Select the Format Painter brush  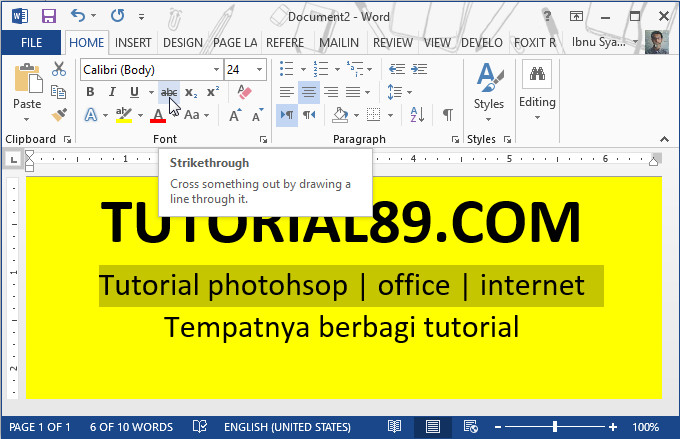[59, 115]
